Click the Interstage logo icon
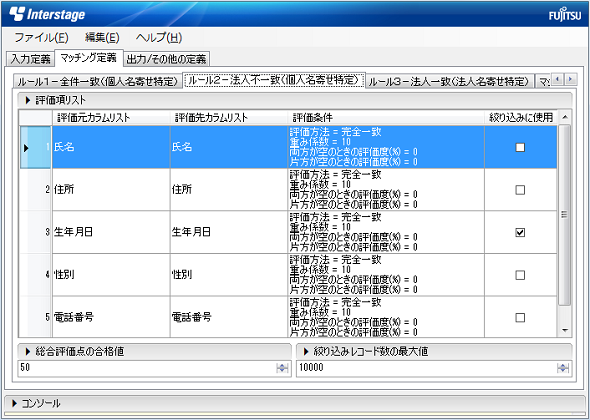Image resolution: width=590 pixels, height=420 pixels. click(17, 14)
